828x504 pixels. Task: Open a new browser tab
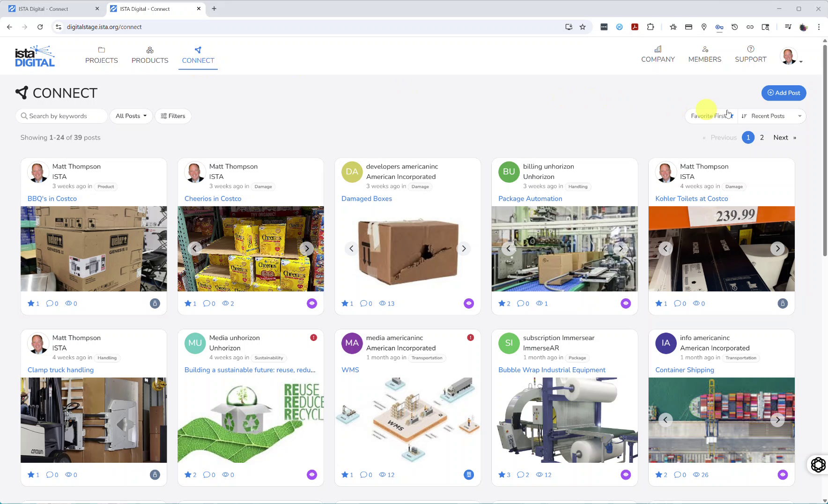(x=214, y=9)
